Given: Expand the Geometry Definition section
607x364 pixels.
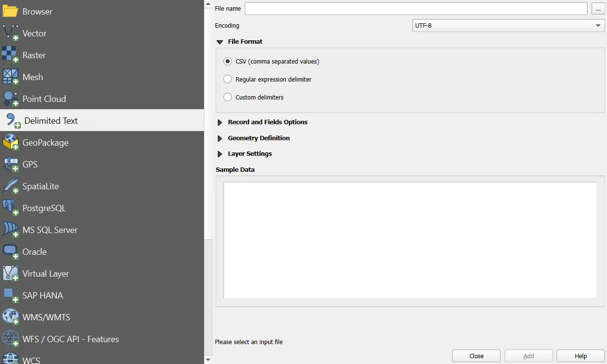Looking at the screenshot, I should [x=220, y=138].
